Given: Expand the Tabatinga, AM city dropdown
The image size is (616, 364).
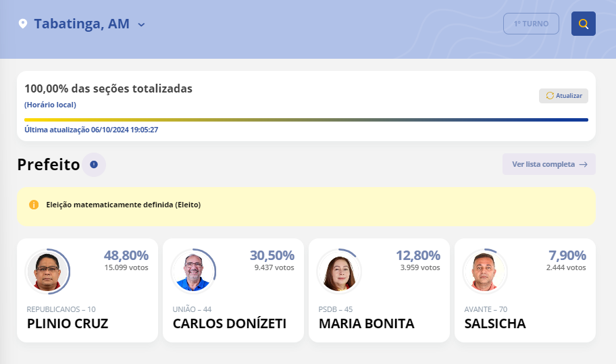Looking at the screenshot, I should (141, 25).
